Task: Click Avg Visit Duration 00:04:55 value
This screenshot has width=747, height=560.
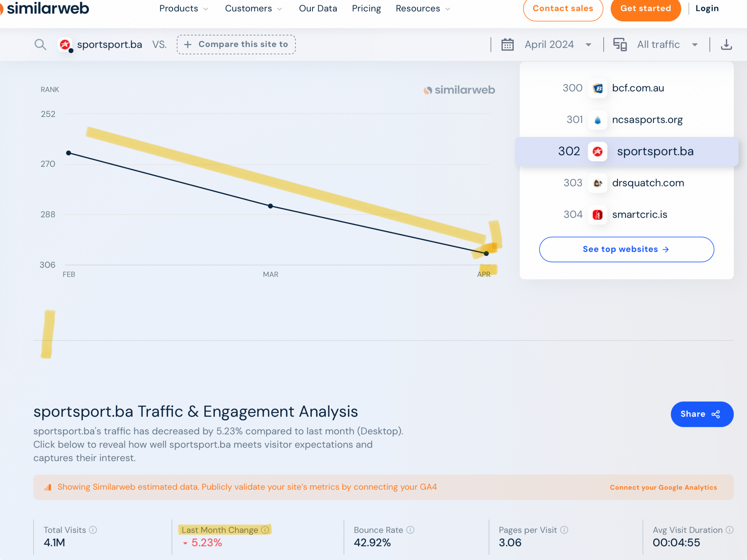Action: pos(676,543)
